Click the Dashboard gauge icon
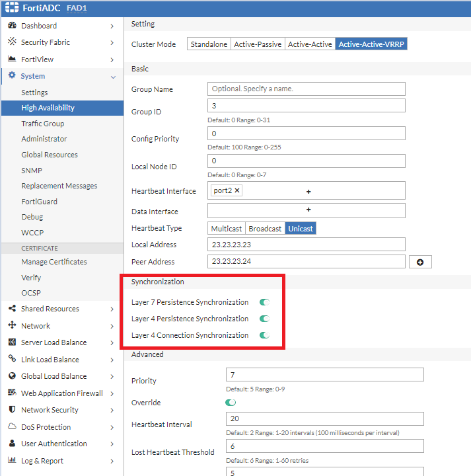This screenshot has height=476, width=471. (x=12, y=26)
